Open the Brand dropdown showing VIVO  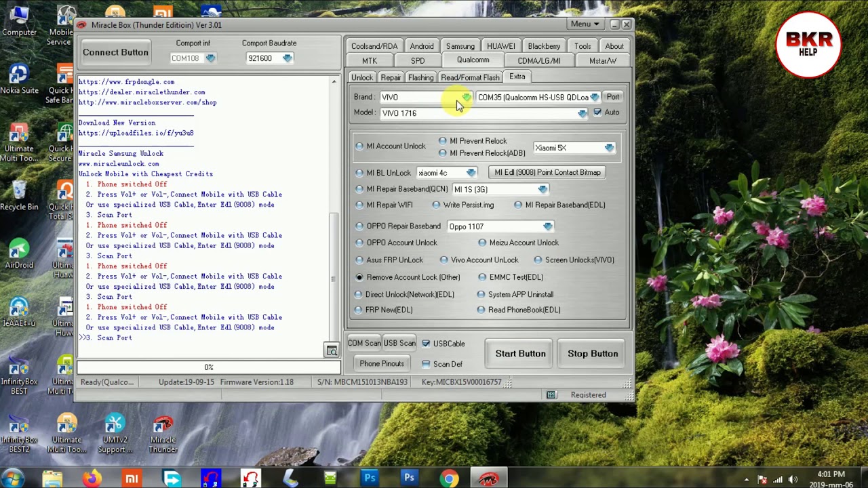point(467,98)
